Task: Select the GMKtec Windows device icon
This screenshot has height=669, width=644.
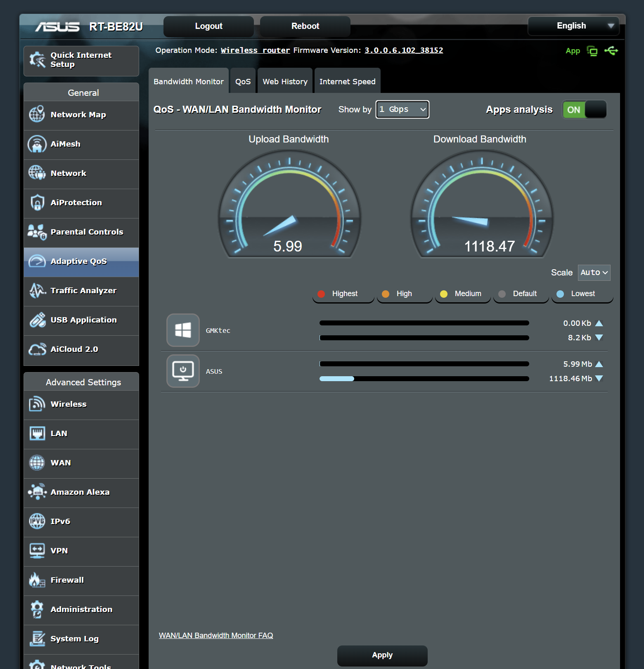Action: pyautogui.click(x=183, y=330)
